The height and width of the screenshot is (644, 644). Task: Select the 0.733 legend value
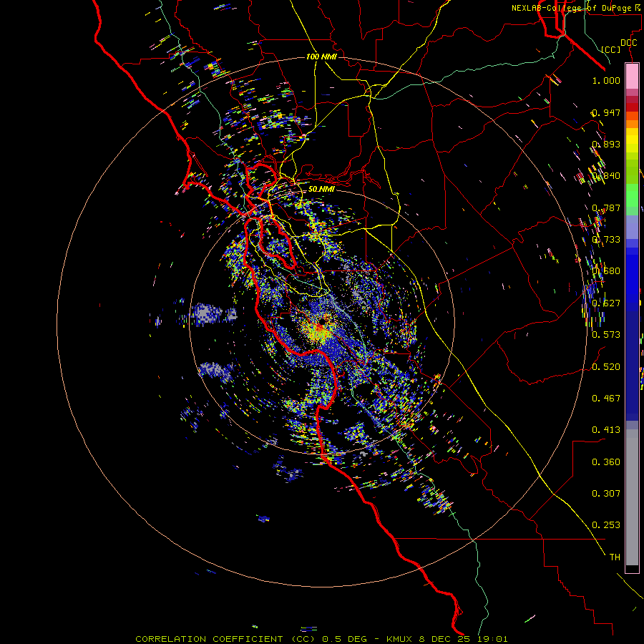606,240
